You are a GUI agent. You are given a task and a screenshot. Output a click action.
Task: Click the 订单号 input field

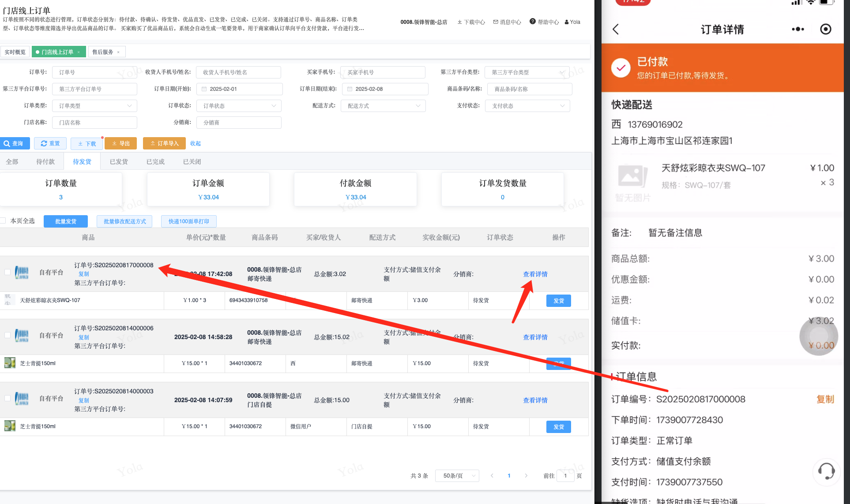[x=94, y=72]
